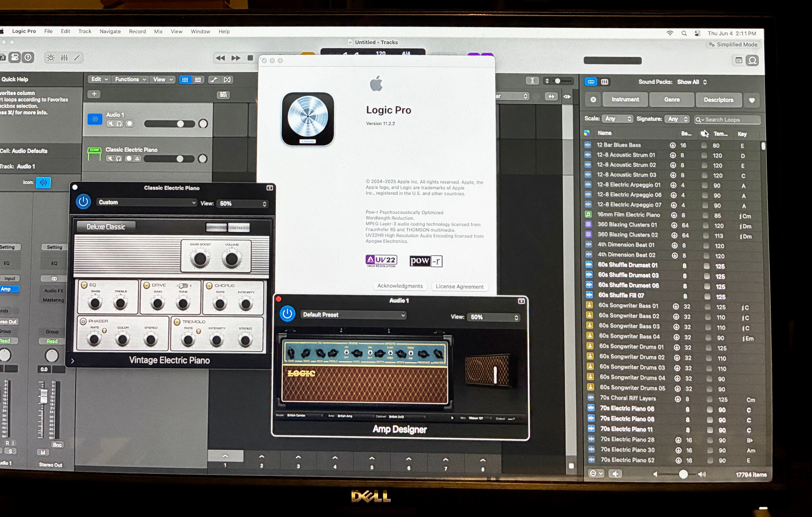Click Acknowledgments in the About window
Screen dimensions: 812x517
point(400,286)
